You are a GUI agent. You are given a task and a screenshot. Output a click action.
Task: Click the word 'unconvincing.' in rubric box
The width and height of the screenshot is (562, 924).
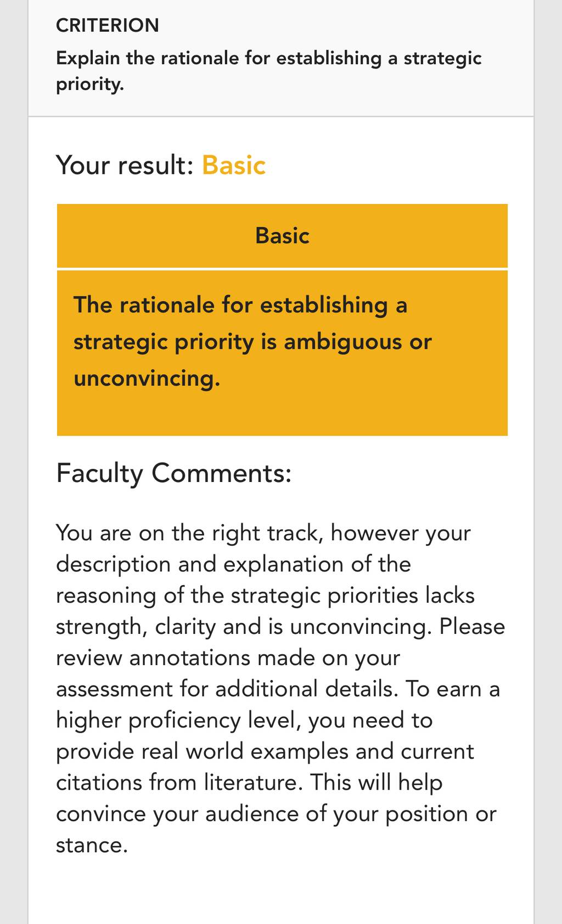(147, 378)
